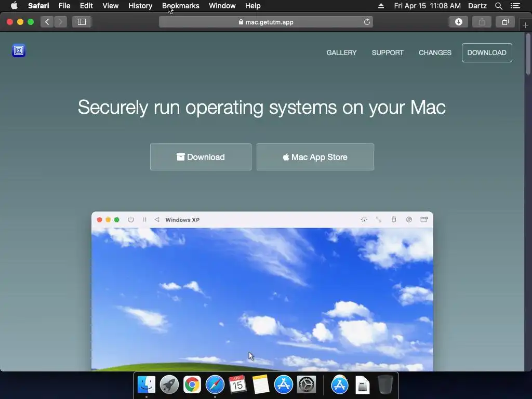This screenshot has width=532, height=399.
Task: Click the mac.getutm.app address field
Action: (266, 22)
